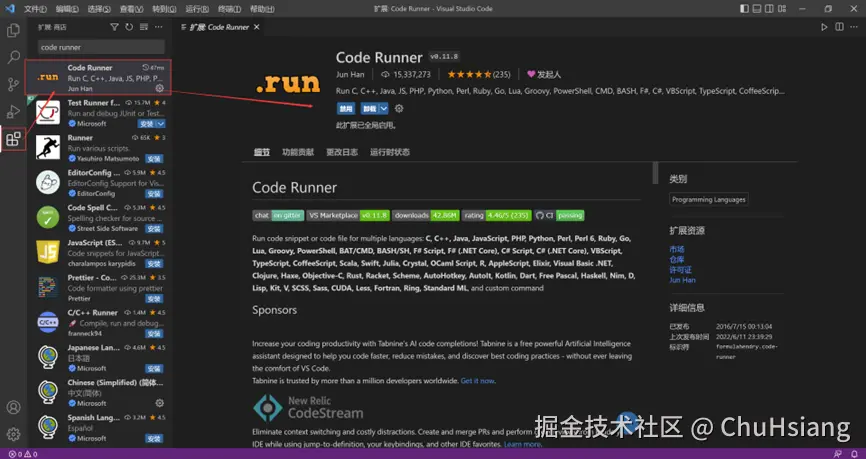Open notifications bell in status bar
Viewport: 866px width, 459px height.
pos(854,454)
